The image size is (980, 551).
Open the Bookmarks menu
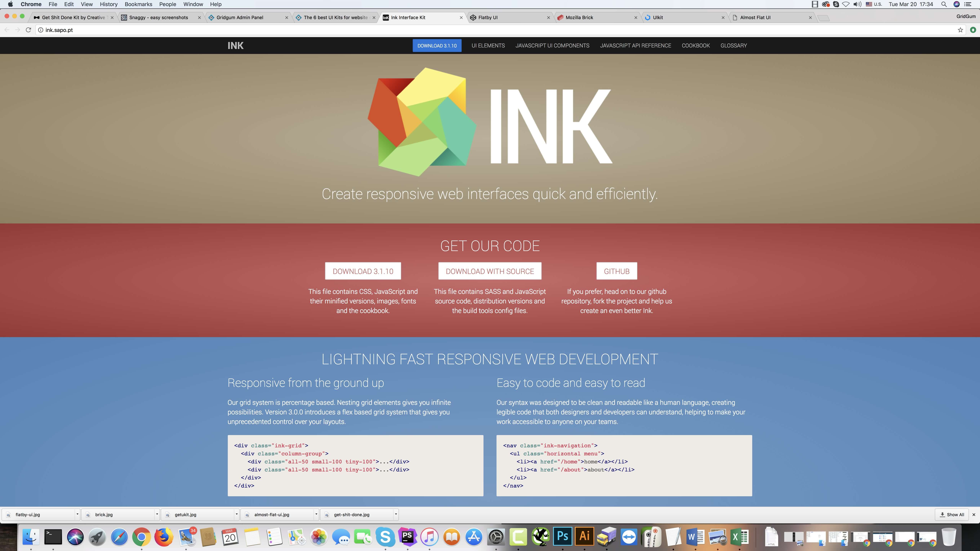tap(138, 4)
